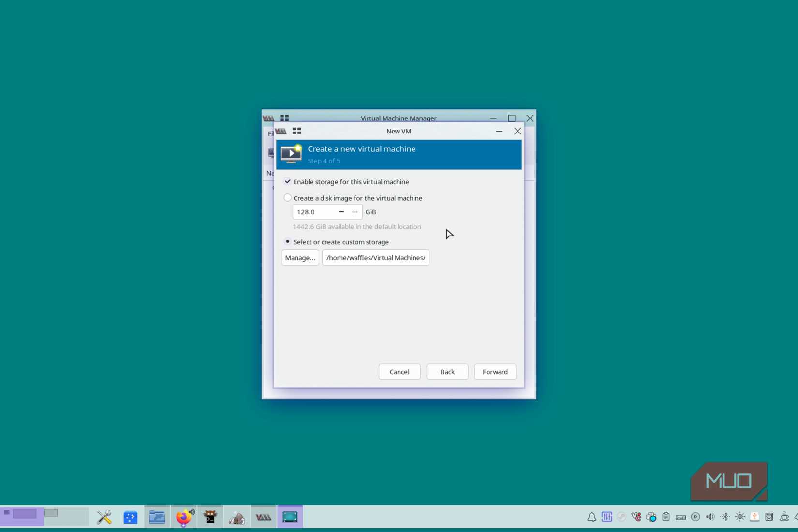
Task: Click the custom storage path field
Action: (x=376, y=258)
